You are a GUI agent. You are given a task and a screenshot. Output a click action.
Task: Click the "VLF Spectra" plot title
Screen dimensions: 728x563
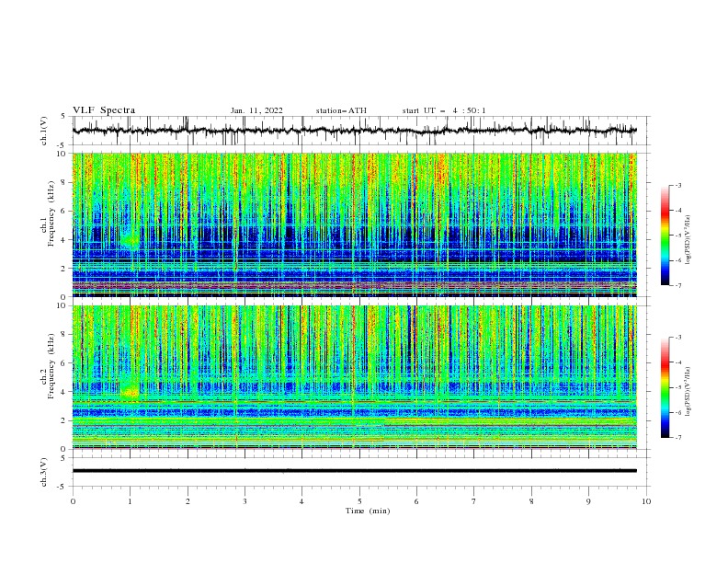click(x=104, y=110)
